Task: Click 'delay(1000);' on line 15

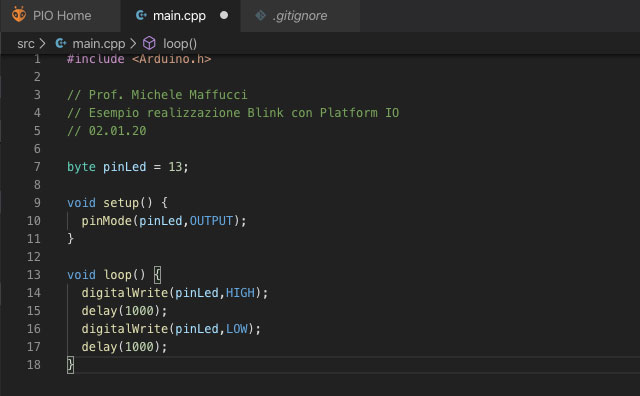Action: (124, 311)
